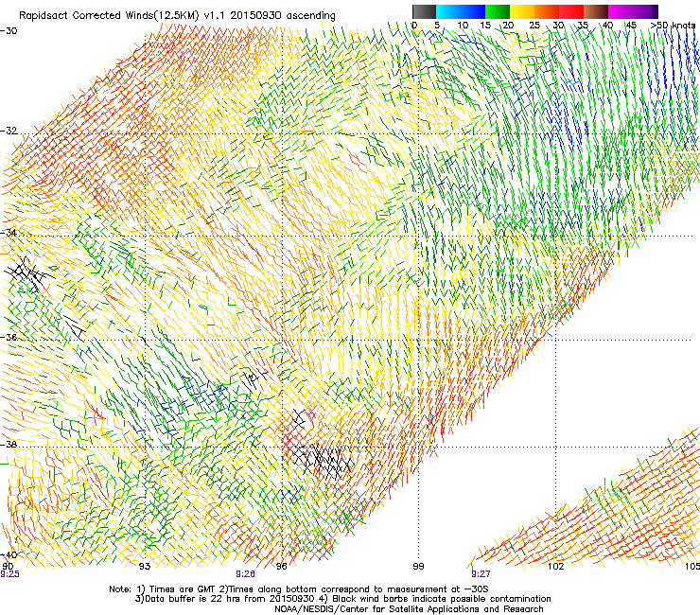The width and height of the screenshot is (700, 615).
Task: Click the '96' longitude axis label
Action: (x=281, y=567)
